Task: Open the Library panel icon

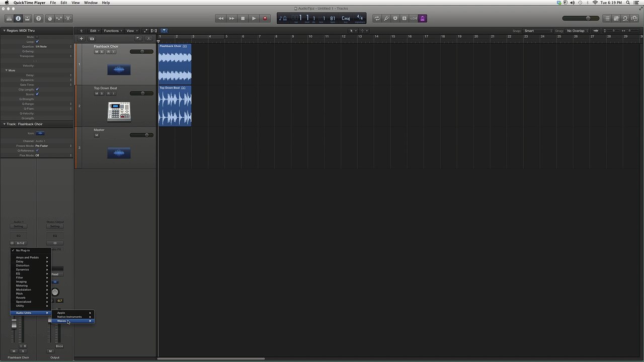Action: (9, 19)
